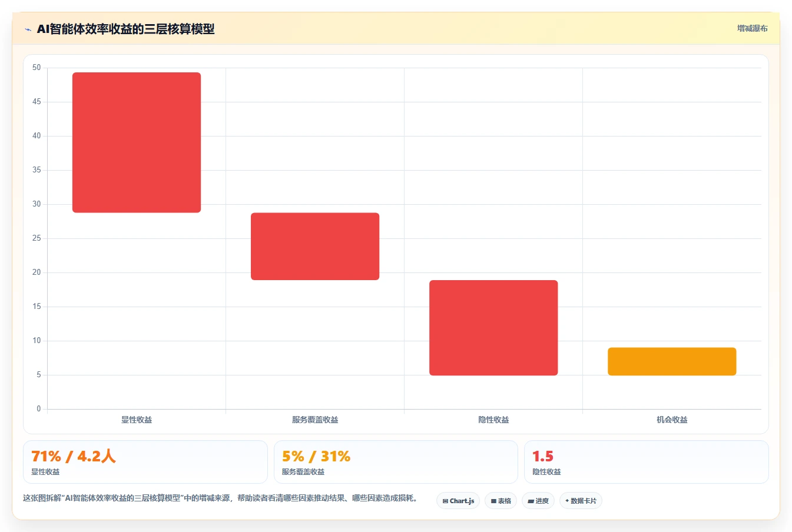
Task: Click the y-axis value 25
Action: [37, 238]
